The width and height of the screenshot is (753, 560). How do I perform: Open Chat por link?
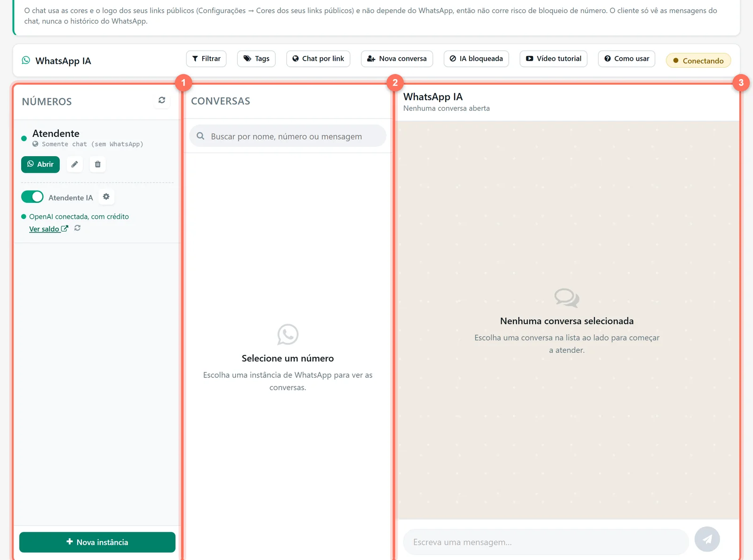point(318,59)
